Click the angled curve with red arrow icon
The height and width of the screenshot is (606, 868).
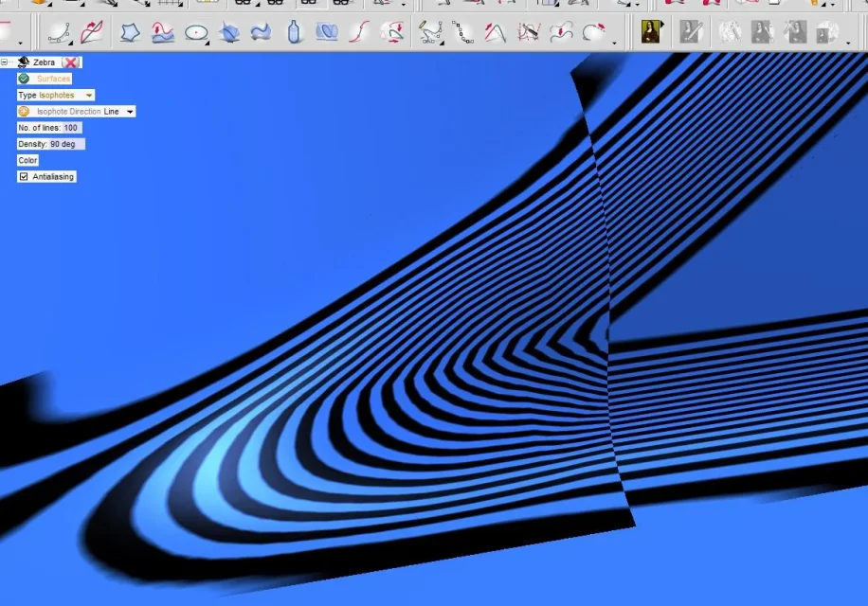[496, 32]
